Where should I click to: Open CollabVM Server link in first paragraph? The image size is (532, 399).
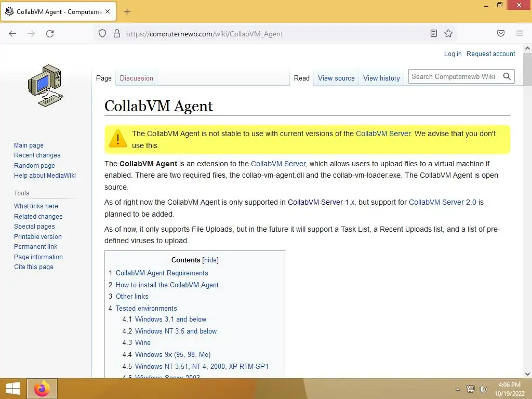tap(278, 164)
